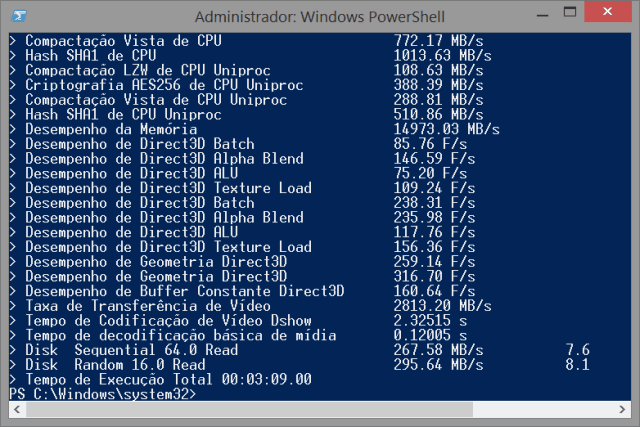The width and height of the screenshot is (640, 427).
Task: Click 'Disk Random 16.0 Read' line
Action: tap(115, 365)
